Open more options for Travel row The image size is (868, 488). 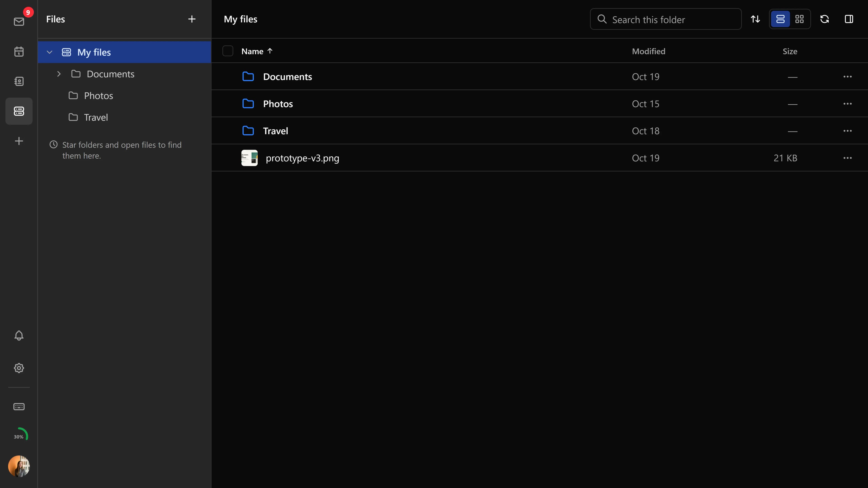tap(847, 131)
